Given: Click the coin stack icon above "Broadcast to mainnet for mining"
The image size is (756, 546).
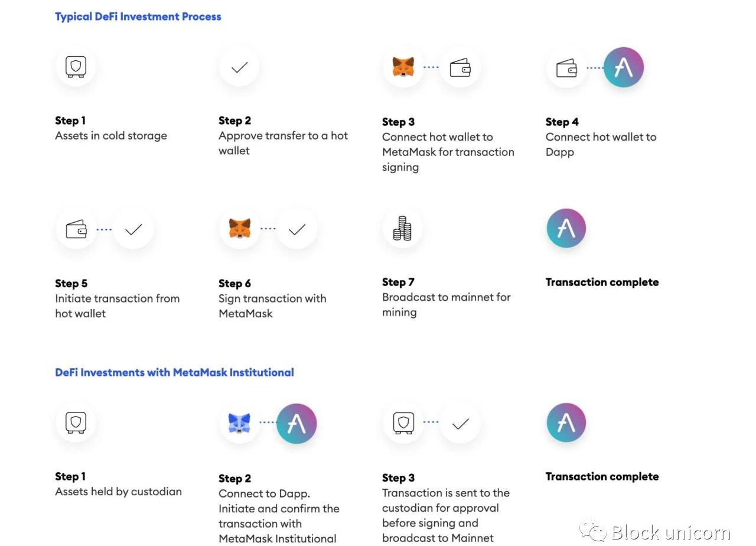Looking at the screenshot, I should click(x=402, y=228).
